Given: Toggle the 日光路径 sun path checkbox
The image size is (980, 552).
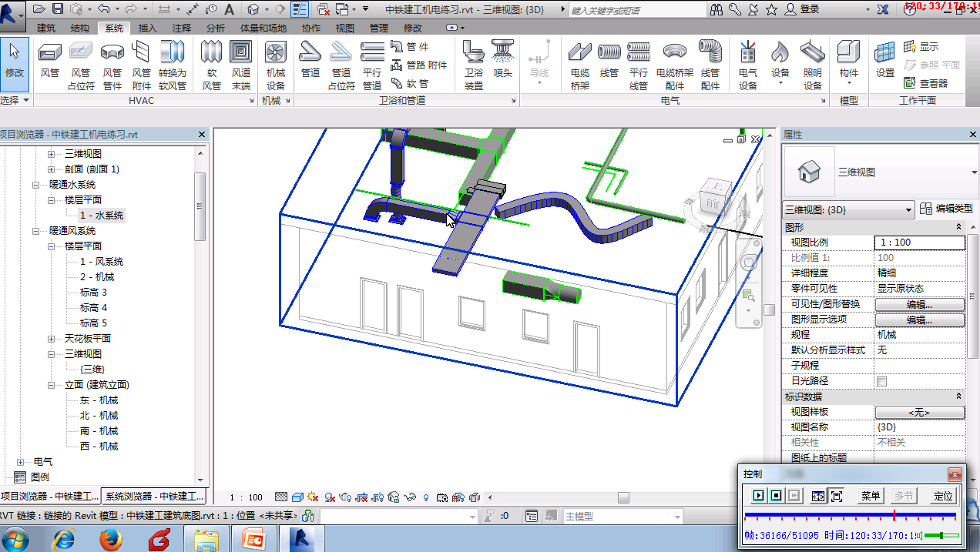Looking at the screenshot, I should (x=881, y=381).
